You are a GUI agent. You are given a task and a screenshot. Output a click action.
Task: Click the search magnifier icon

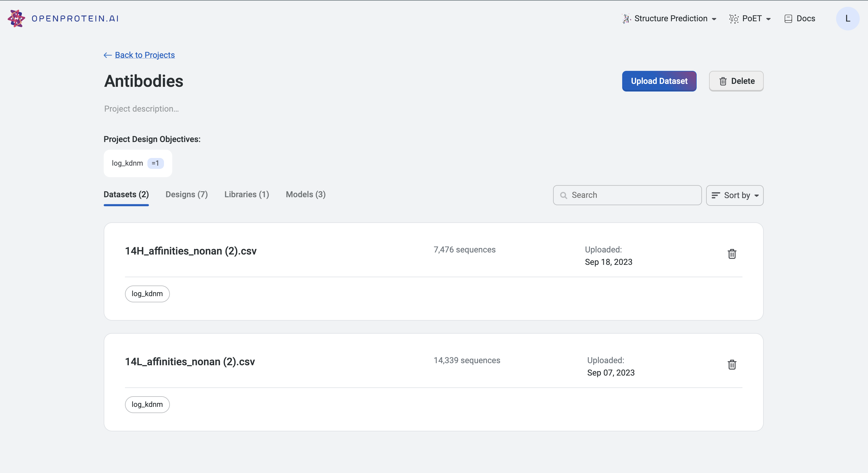[563, 195]
